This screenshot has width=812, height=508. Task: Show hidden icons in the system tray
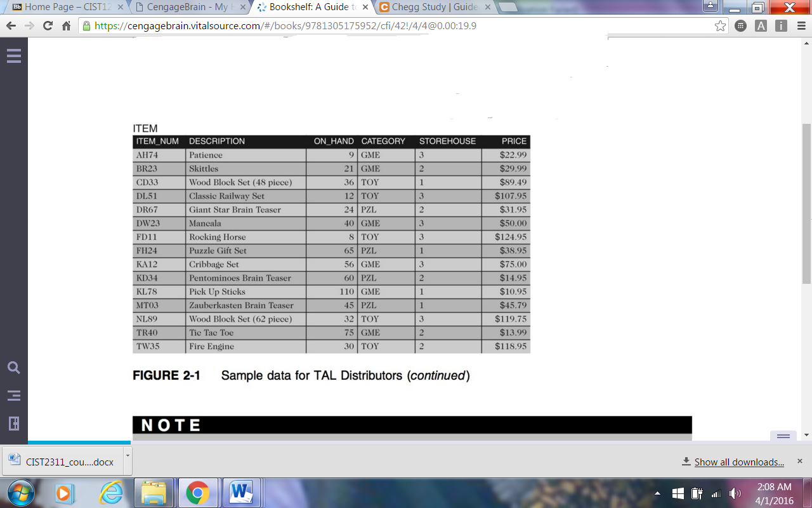pyautogui.click(x=657, y=493)
